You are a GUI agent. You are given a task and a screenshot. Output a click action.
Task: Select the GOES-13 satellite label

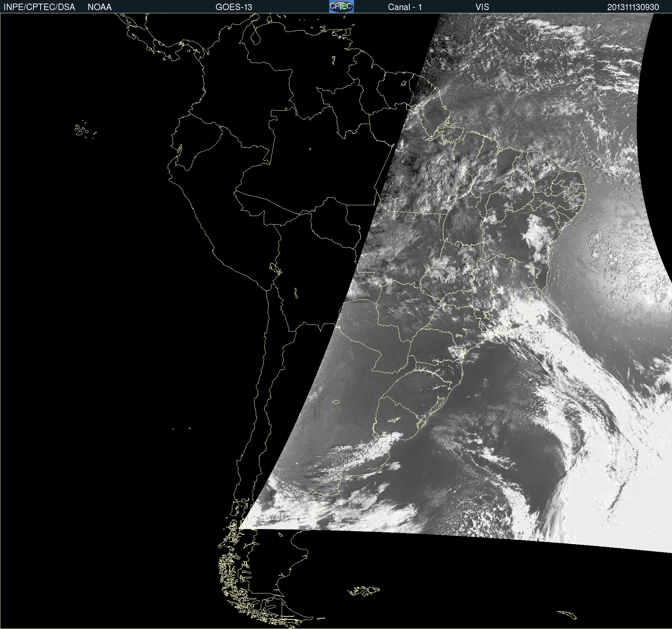(x=234, y=7)
